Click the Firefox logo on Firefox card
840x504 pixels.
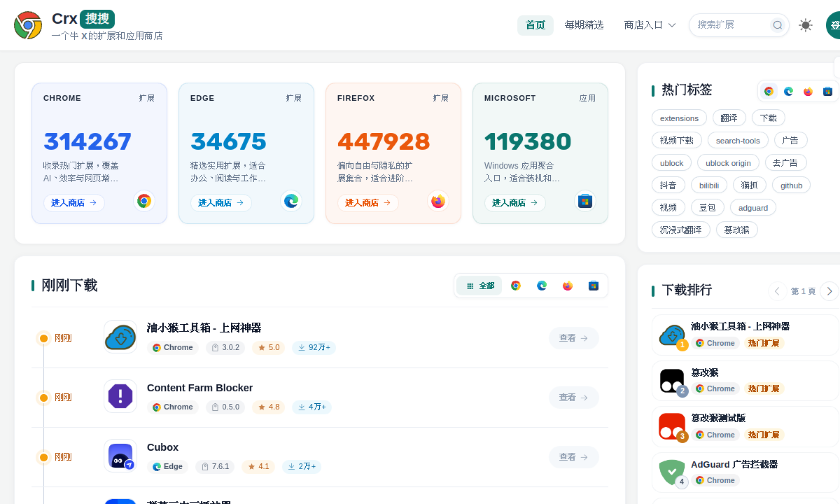coord(438,201)
